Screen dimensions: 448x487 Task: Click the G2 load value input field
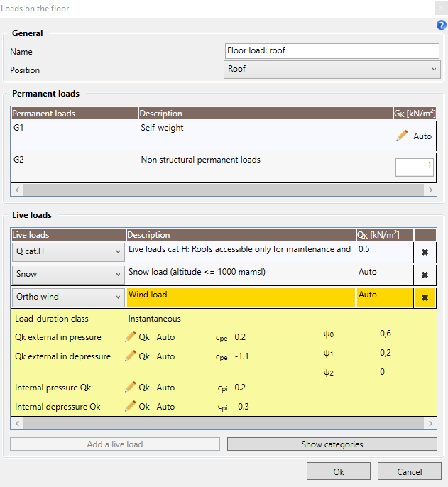pos(414,167)
